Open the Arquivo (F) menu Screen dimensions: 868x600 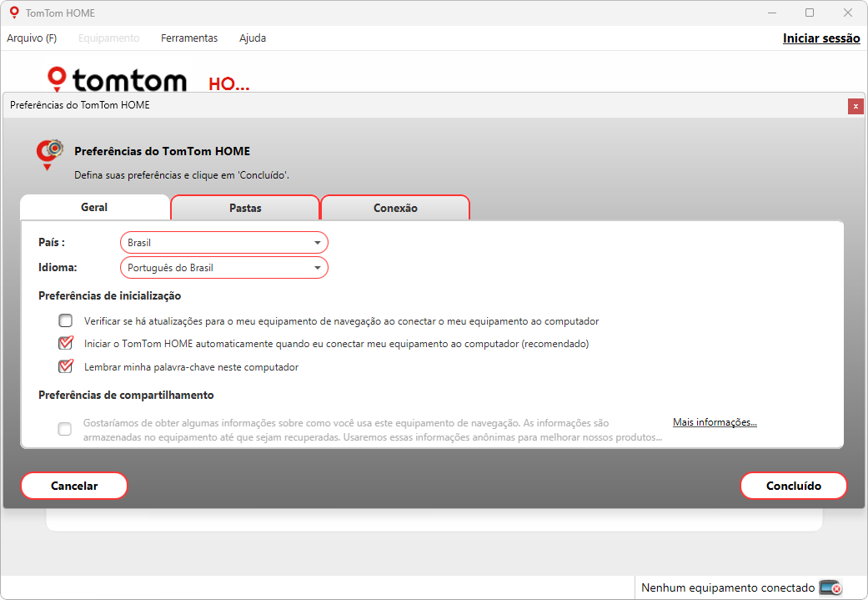tap(32, 38)
